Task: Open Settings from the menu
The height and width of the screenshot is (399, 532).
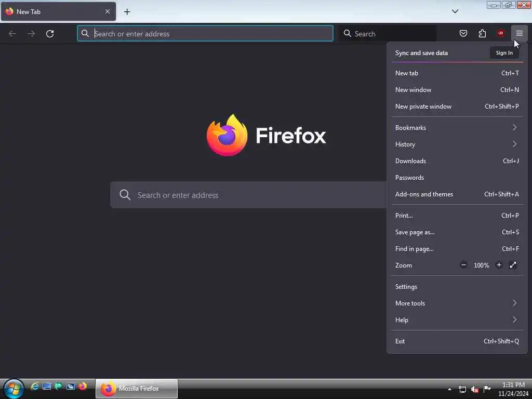Action: [x=457, y=287]
